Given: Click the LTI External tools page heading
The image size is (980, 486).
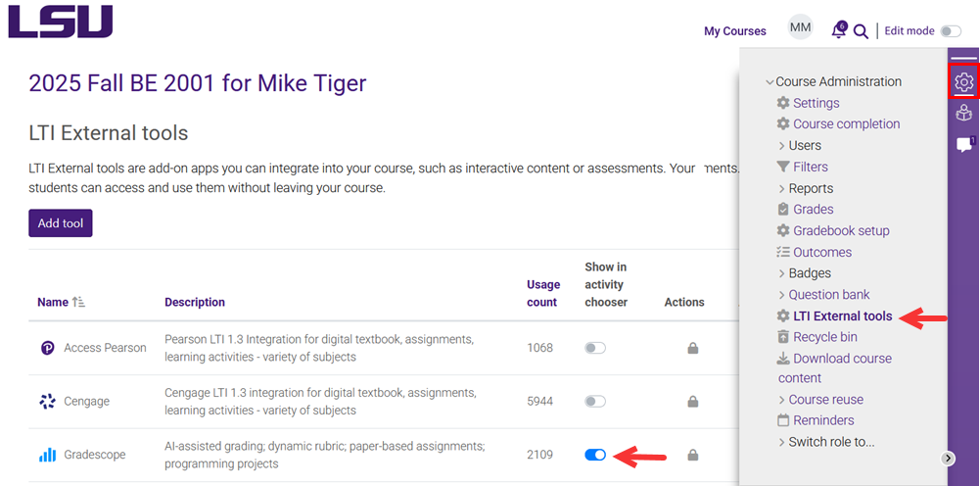Looking at the screenshot, I should pyautogui.click(x=108, y=133).
